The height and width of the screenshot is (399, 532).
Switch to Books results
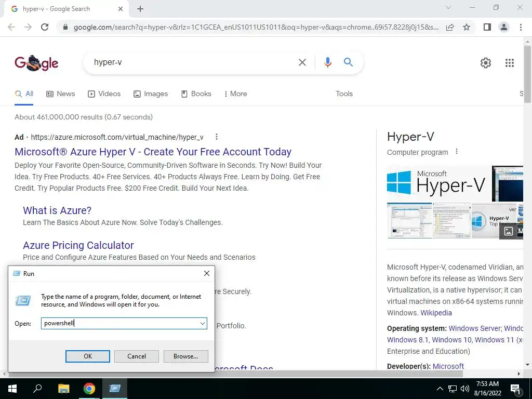click(x=196, y=94)
